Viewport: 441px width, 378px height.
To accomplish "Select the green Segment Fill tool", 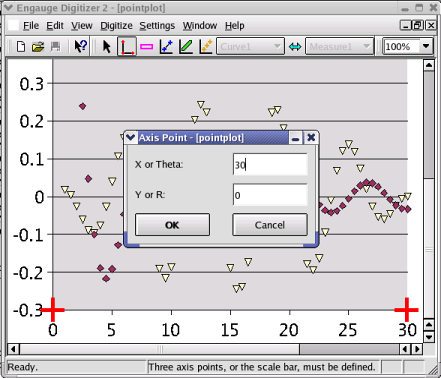I will click(186, 46).
